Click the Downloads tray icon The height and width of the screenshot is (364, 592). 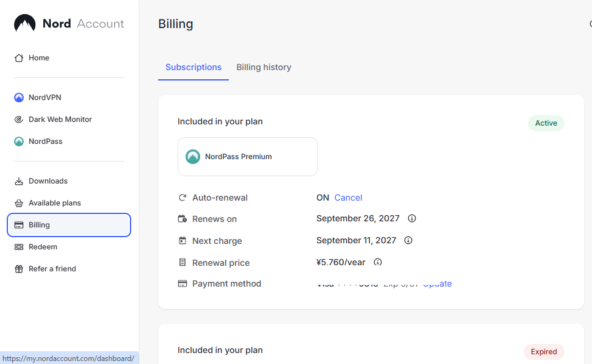point(19,181)
